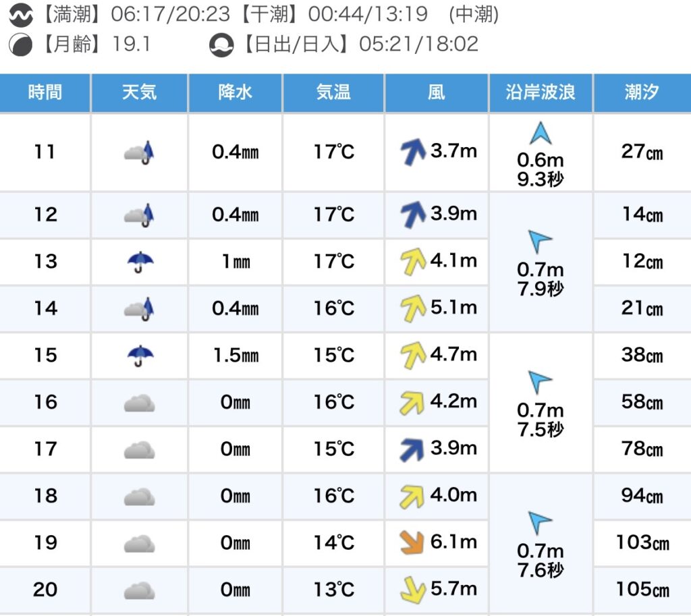
Task: Click the sunrise icon beside 日出/日入
Action: (221, 45)
